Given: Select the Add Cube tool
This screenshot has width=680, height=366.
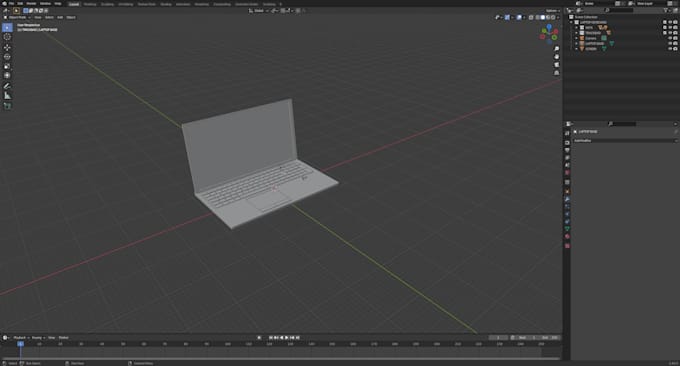Looking at the screenshot, I should click(x=7, y=106).
